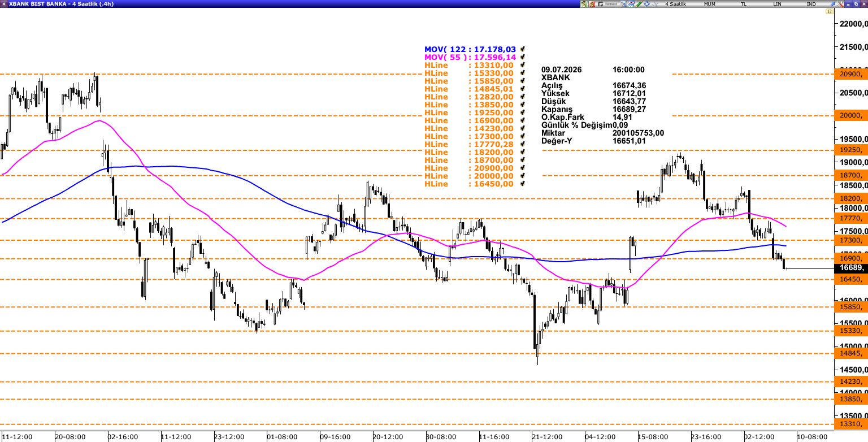868x442 pixels.
Task: Select the HLine 18200,00 legend entry
Action: coord(469,152)
